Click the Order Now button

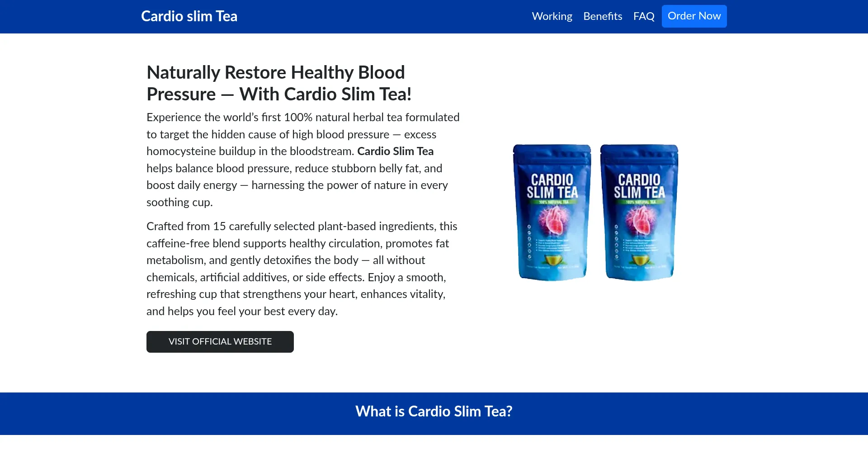(x=694, y=16)
